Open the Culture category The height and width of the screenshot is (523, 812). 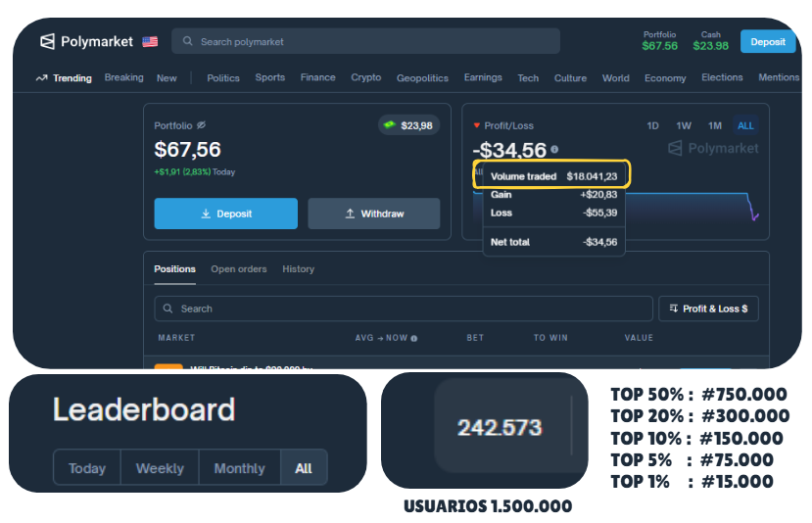coord(570,77)
